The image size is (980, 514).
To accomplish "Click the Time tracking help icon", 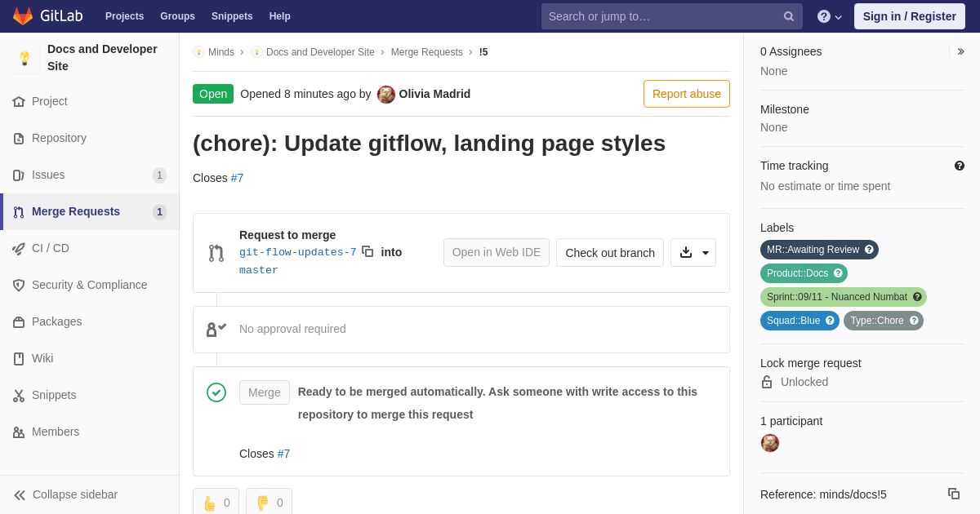I will tap(960, 166).
